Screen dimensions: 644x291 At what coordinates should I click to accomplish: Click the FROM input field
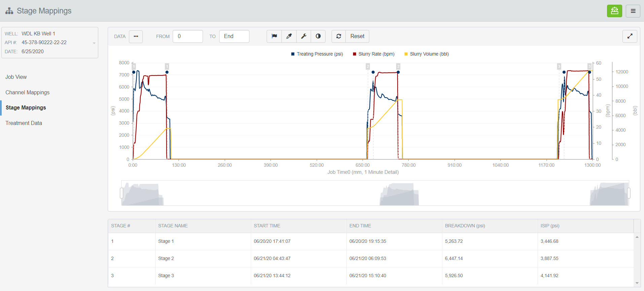[x=188, y=36]
